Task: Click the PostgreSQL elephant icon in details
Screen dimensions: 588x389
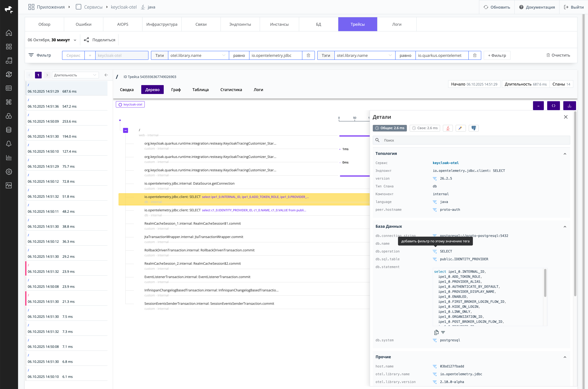Action: click(x=474, y=128)
